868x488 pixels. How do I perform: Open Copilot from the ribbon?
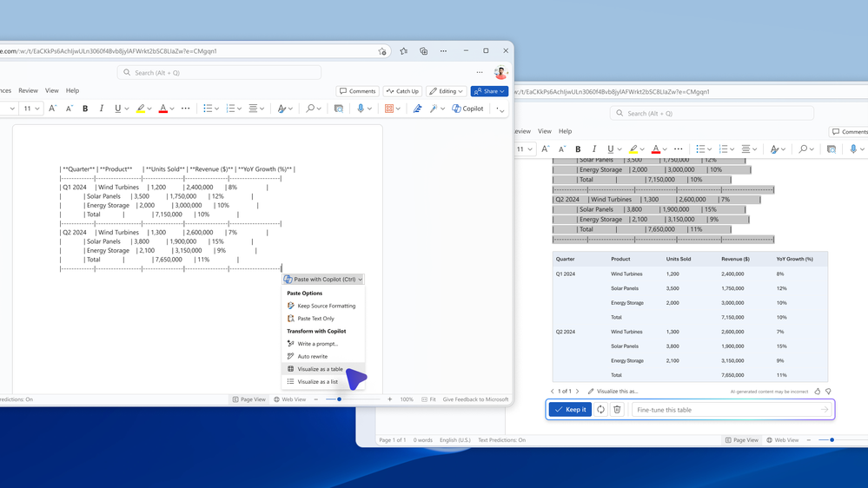[467, 109]
